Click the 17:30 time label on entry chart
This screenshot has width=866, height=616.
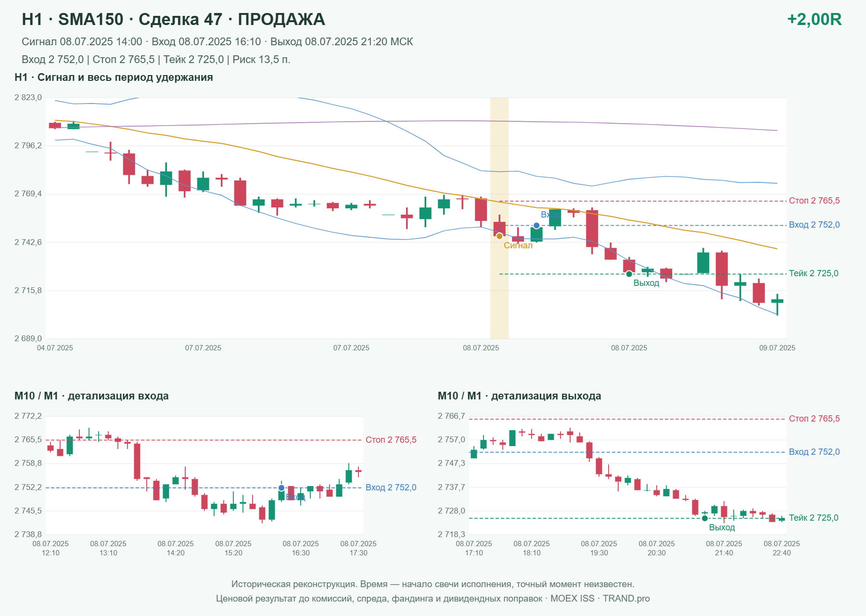pyautogui.click(x=358, y=553)
